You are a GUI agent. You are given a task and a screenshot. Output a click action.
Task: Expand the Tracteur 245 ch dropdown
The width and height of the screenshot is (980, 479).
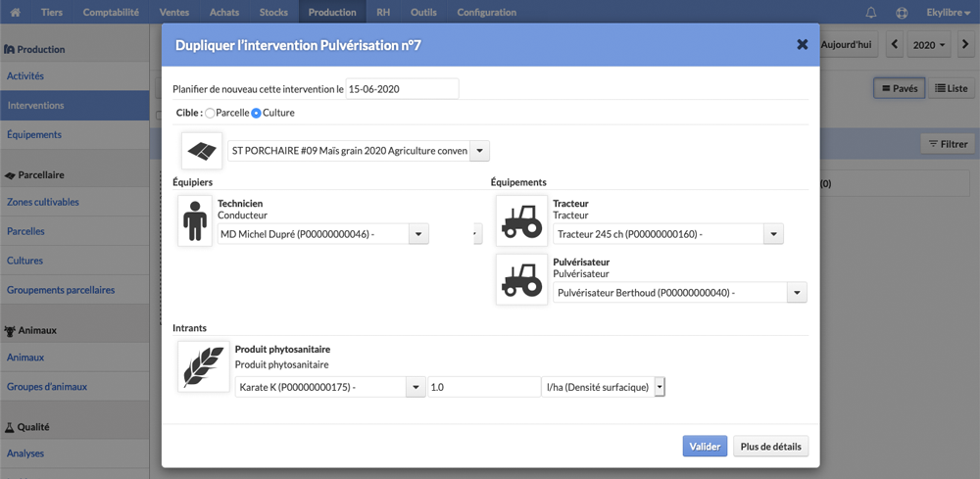(x=773, y=234)
